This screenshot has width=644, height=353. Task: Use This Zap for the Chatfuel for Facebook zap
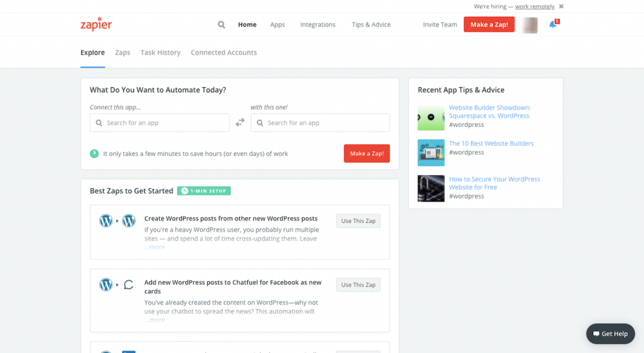click(358, 285)
